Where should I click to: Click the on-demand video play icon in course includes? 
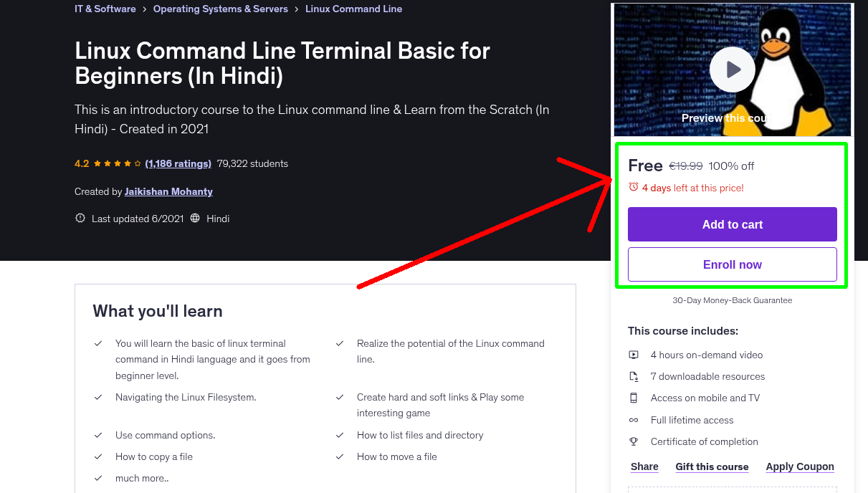634,355
